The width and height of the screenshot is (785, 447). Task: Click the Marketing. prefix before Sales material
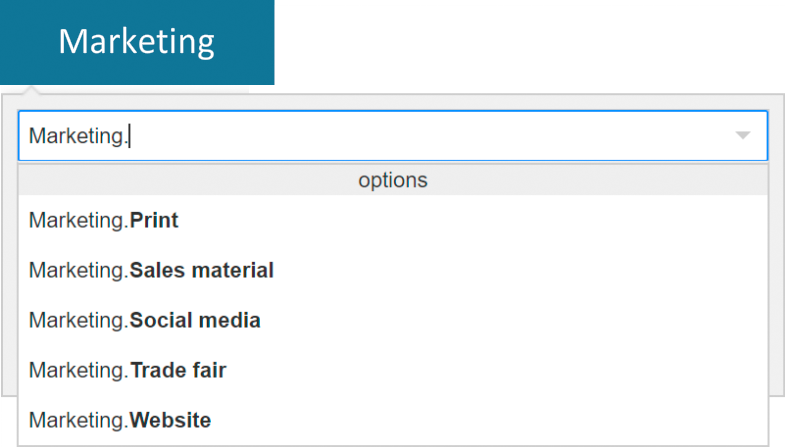point(78,270)
